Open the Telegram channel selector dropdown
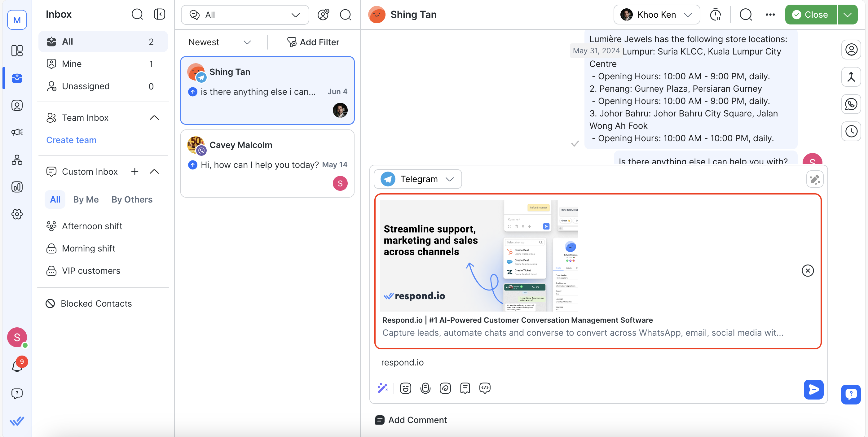Image resolution: width=868 pixels, height=437 pixels. 418,179
